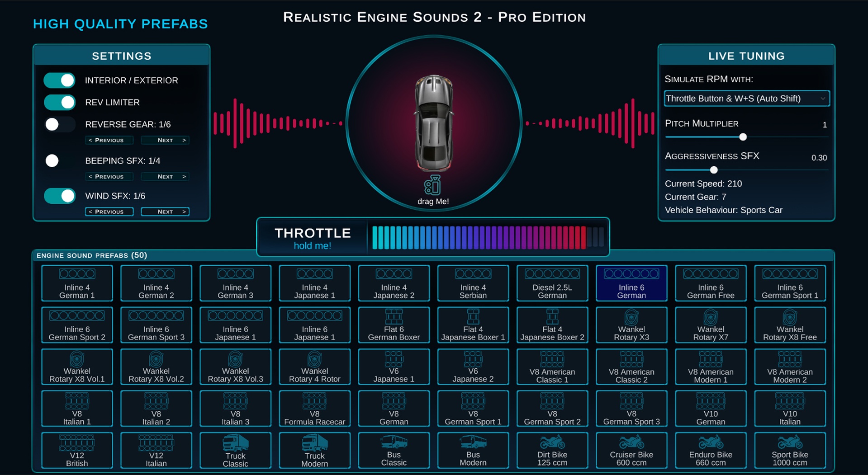Select Inline 4 Serbian prefab
This screenshot has height=475, width=868.
tap(473, 283)
